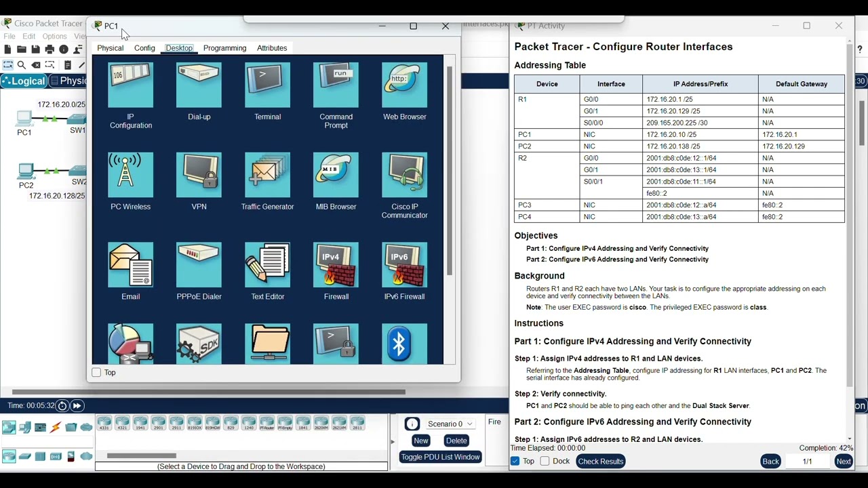
Task: Start the Traffic Generator app
Action: click(267, 181)
